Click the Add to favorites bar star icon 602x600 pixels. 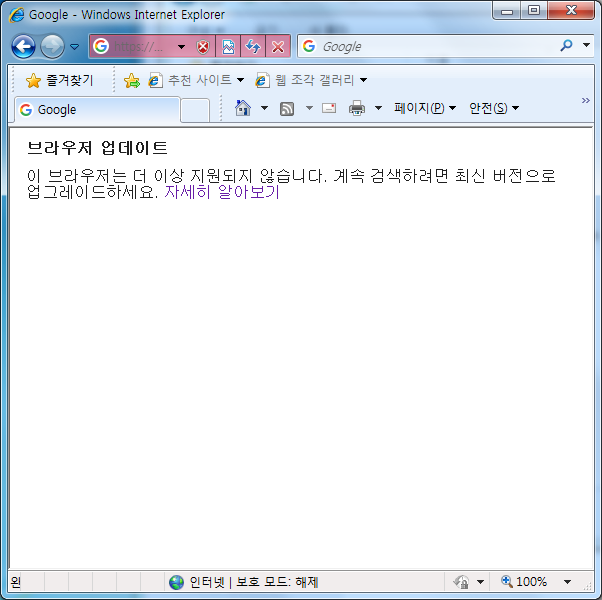point(131,80)
